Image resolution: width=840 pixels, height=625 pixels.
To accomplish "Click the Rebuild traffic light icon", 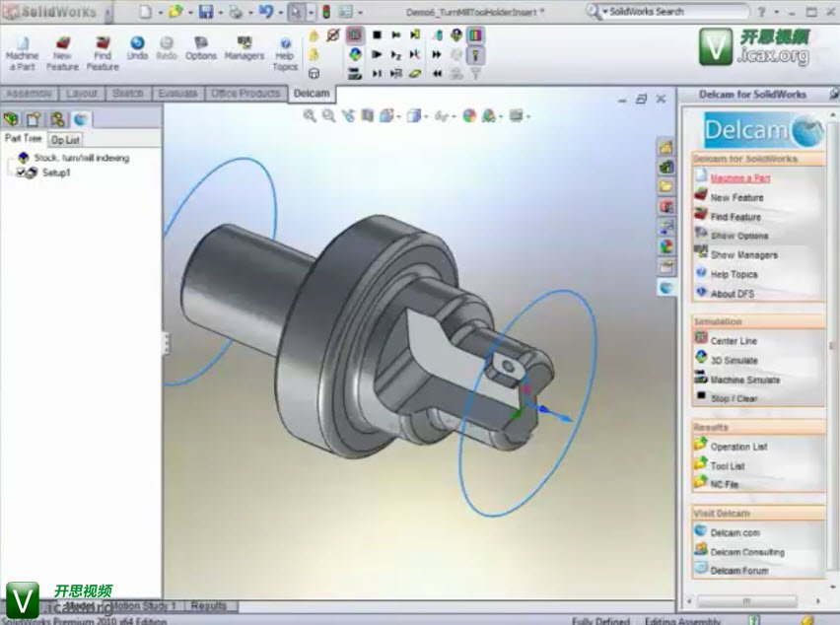I will pos(326,12).
